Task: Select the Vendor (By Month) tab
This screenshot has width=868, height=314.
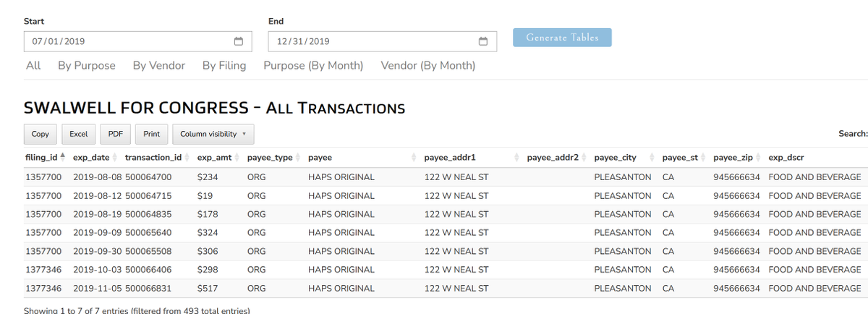Action: (x=428, y=65)
